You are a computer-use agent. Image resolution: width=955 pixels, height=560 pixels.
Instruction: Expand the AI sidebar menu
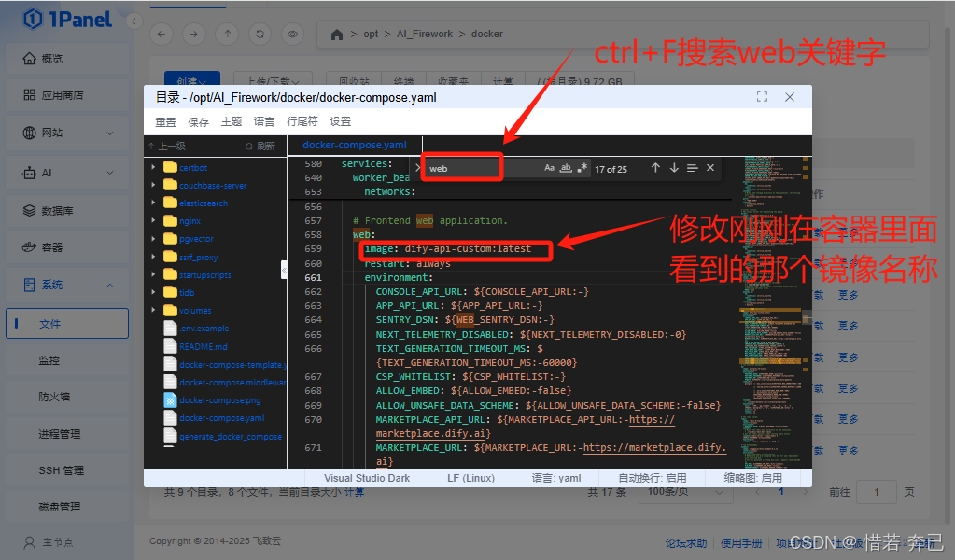coord(67,173)
